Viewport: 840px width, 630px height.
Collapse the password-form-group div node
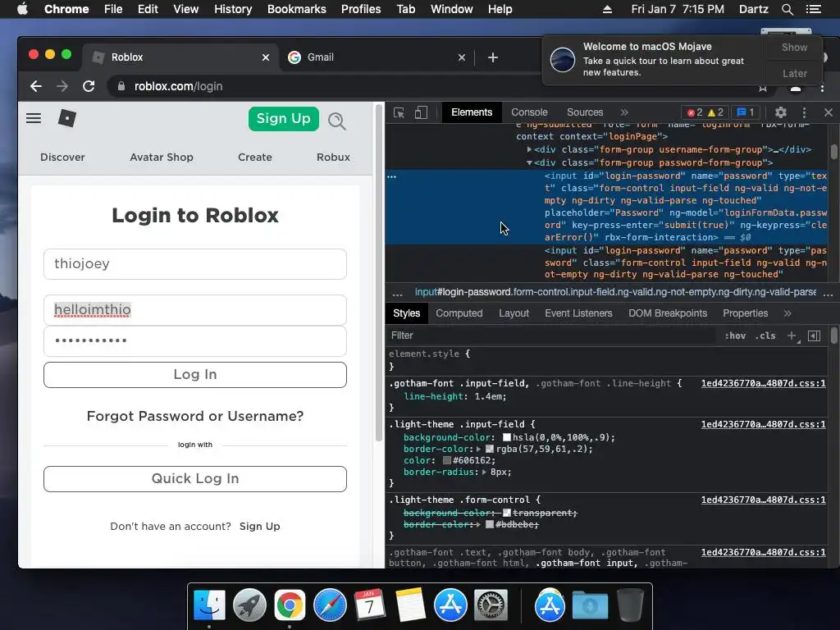529,163
